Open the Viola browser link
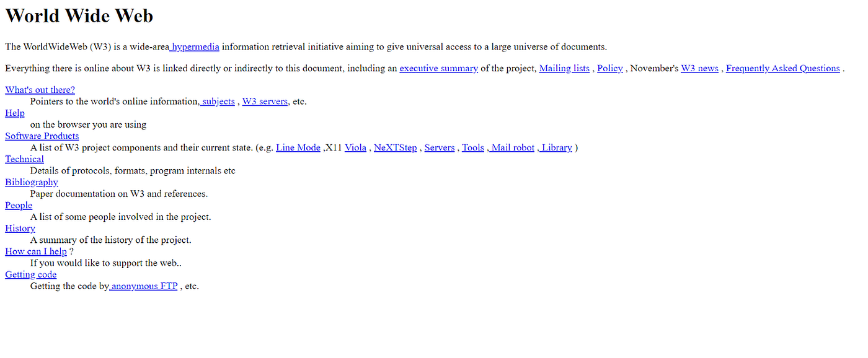The width and height of the screenshot is (868, 358). click(355, 147)
